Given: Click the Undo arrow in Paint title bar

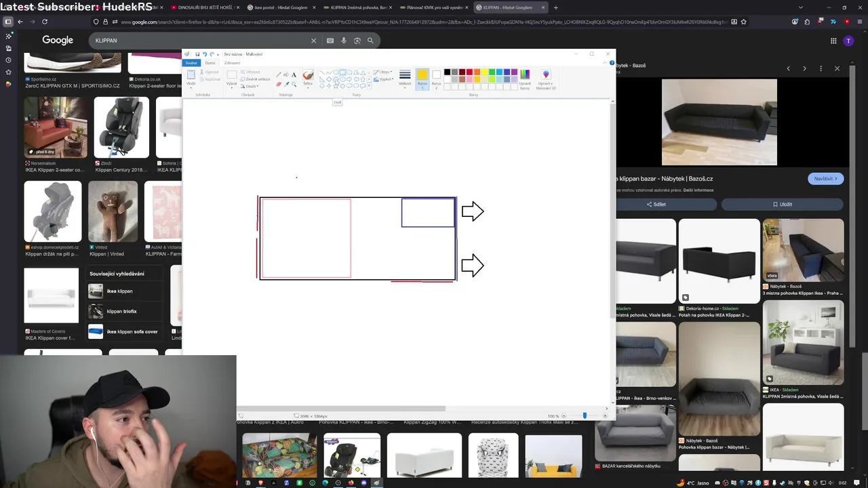Looking at the screenshot, I should tap(205, 54).
